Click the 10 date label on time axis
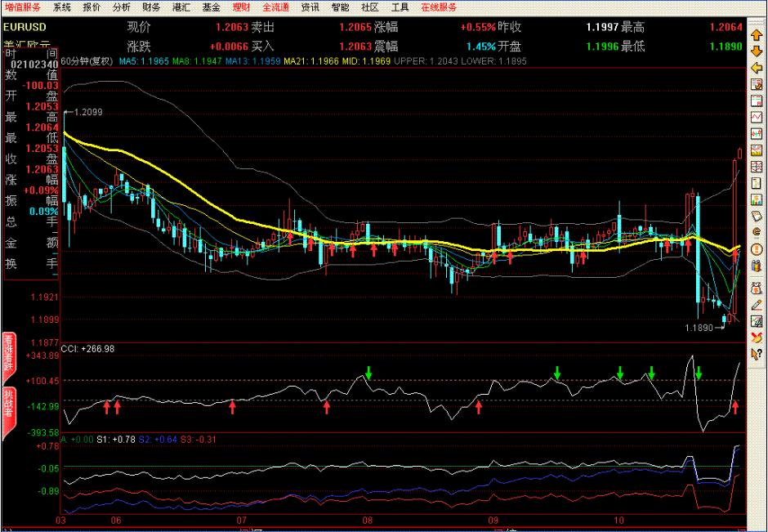This screenshot has width=768, height=532. (620, 521)
